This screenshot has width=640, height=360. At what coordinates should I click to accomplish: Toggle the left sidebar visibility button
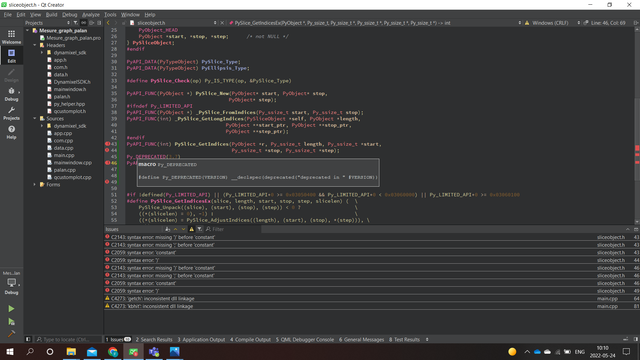tap(28, 339)
